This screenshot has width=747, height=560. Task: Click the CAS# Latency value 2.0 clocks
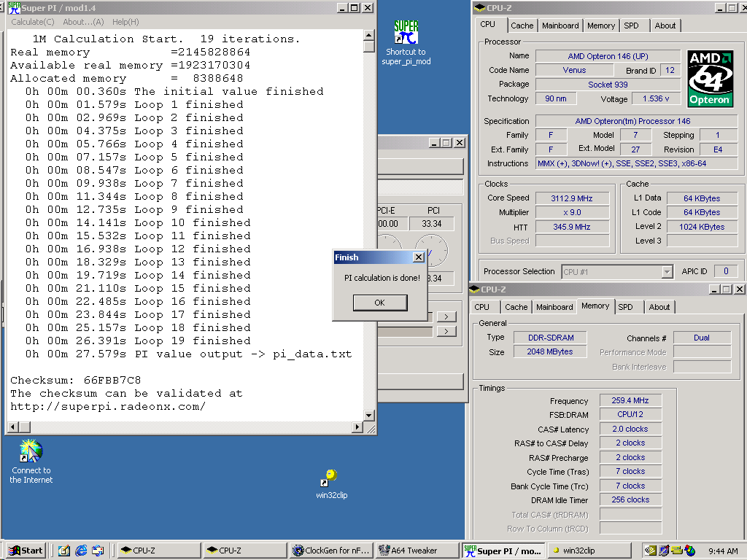(630, 429)
